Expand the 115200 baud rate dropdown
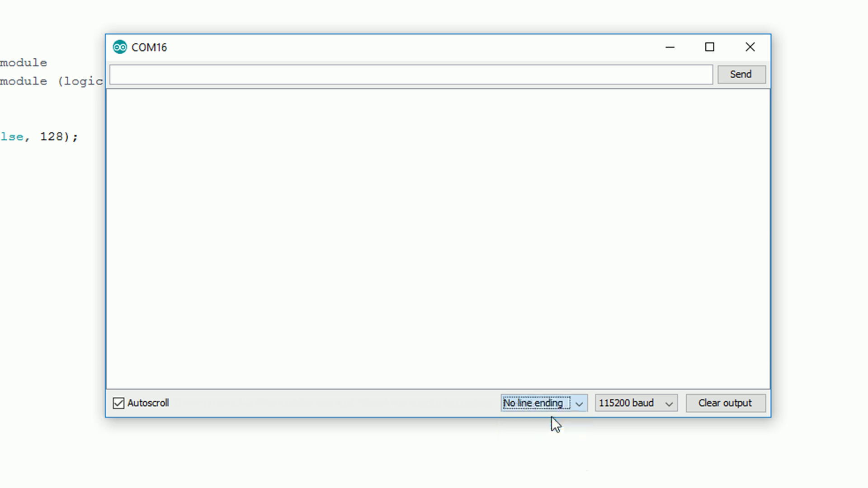The image size is (868, 488). coord(668,403)
